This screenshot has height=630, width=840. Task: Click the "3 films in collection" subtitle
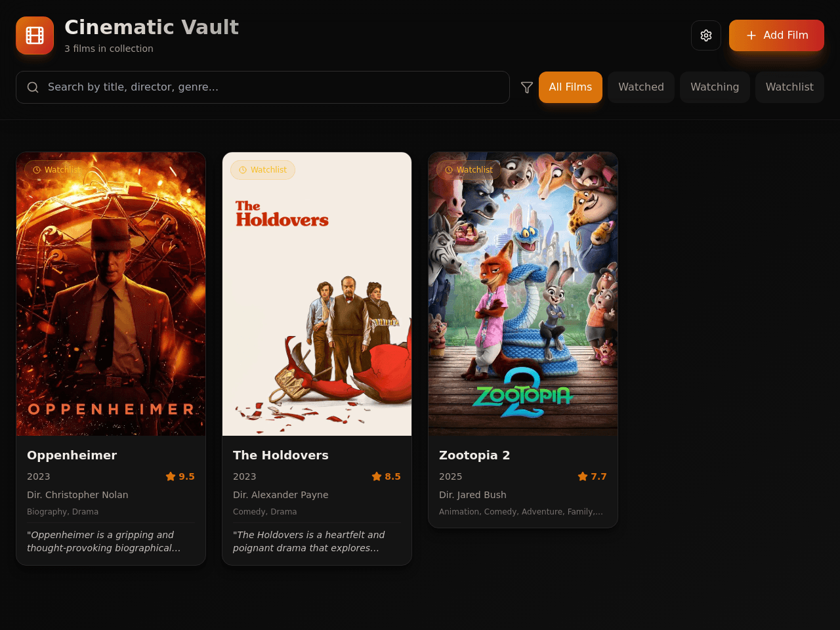[x=109, y=49]
